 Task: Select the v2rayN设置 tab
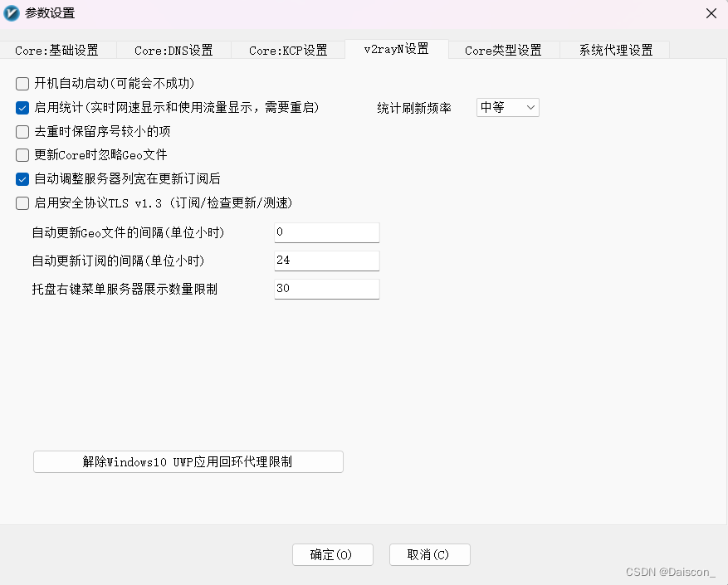tap(397, 49)
